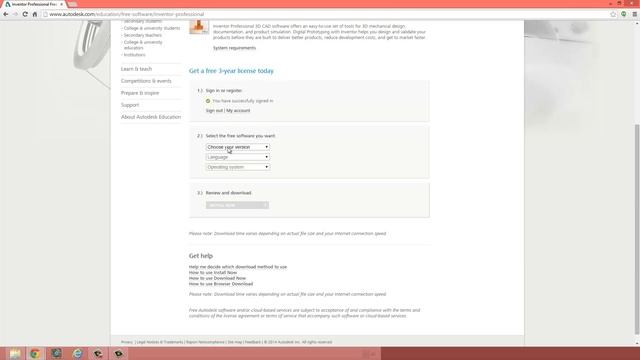Screen dimensions: 640x360
Task: Open Help me decide which download method link
Action: 238,267
